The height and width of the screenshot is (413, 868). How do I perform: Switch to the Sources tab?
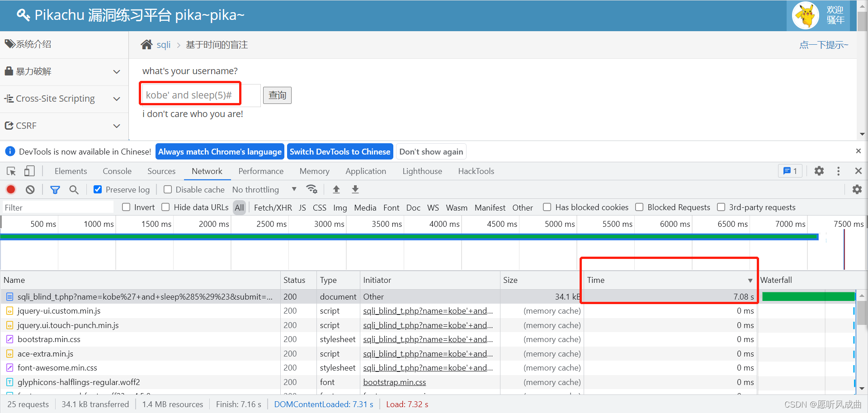click(x=161, y=171)
